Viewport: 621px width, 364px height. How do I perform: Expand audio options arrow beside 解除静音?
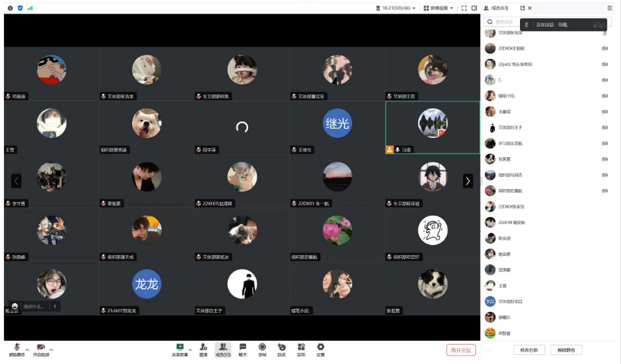click(x=27, y=350)
